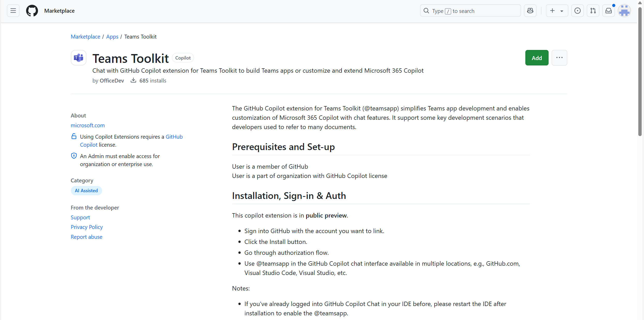Click the plus create-new icon
The width and height of the screenshot is (644, 320).
tap(552, 11)
